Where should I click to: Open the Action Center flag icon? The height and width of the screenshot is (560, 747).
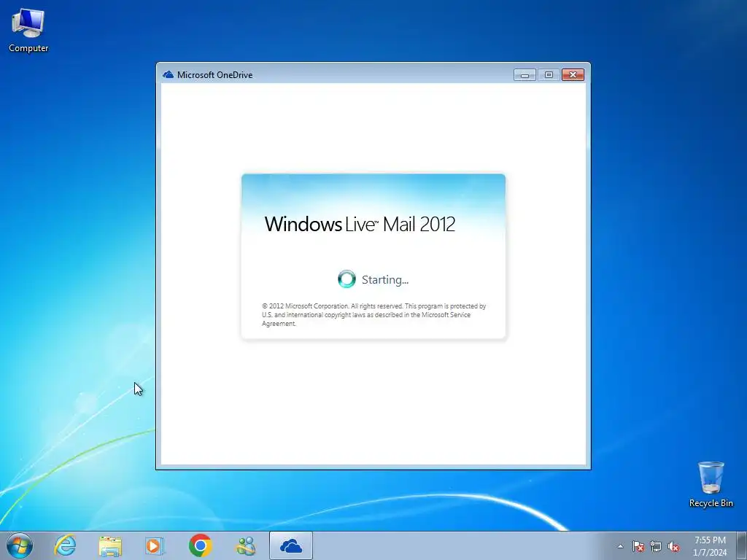(x=638, y=546)
